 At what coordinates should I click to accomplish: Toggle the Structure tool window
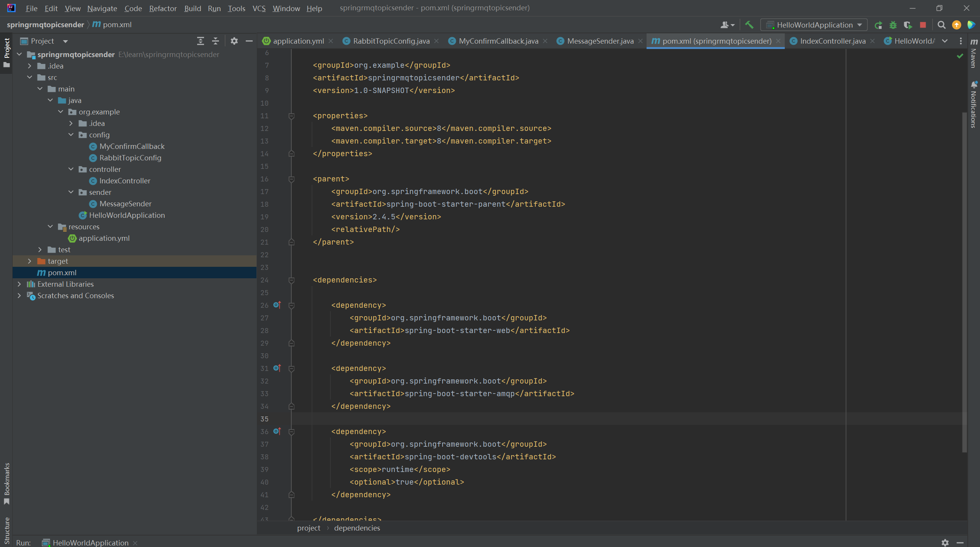(x=7, y=530)
